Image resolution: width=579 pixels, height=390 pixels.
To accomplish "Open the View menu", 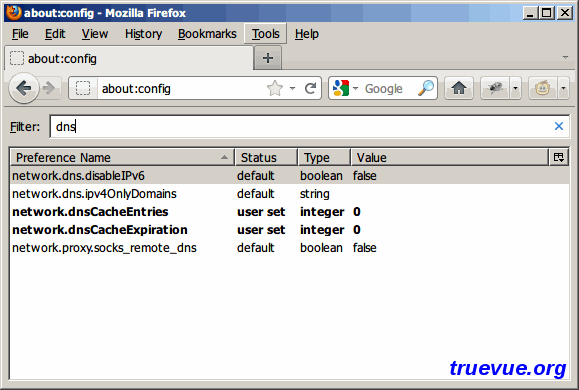I will [95, 34].
